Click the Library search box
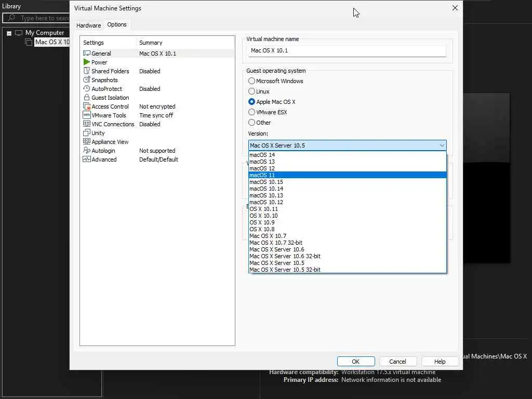This screenshot has height=399, width=532. [36, 18]
